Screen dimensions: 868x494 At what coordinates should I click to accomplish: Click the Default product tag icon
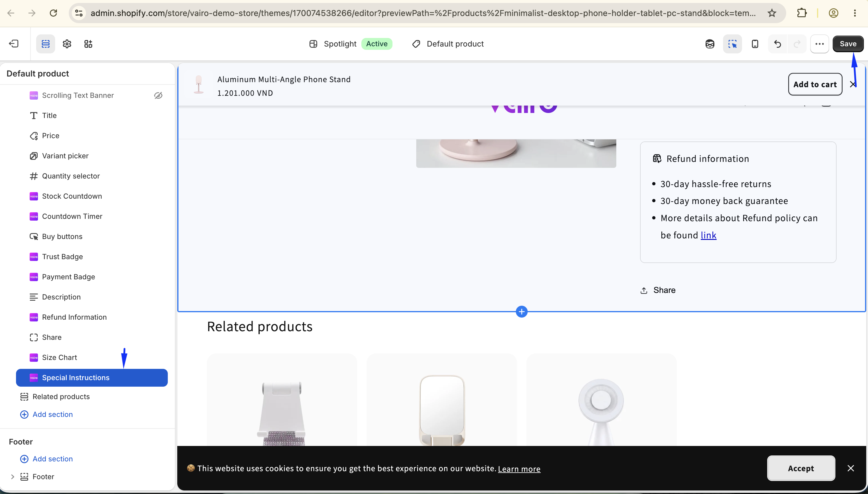coord(416,44)
